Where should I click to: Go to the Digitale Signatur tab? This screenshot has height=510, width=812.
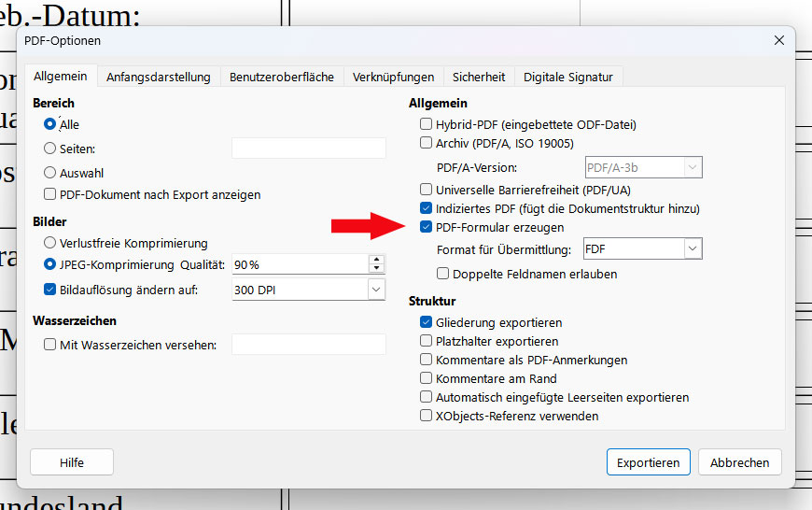[567, 77]
